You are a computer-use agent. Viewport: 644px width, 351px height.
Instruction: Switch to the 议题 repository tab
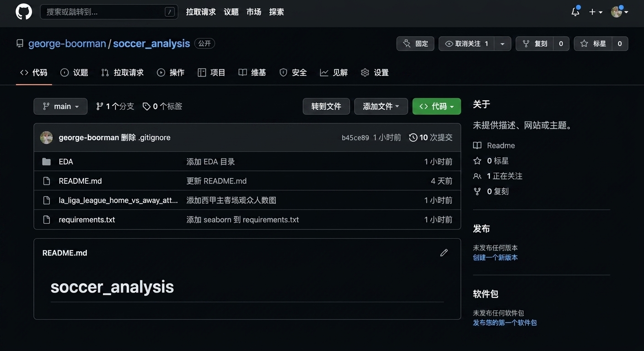pos(74,72)
